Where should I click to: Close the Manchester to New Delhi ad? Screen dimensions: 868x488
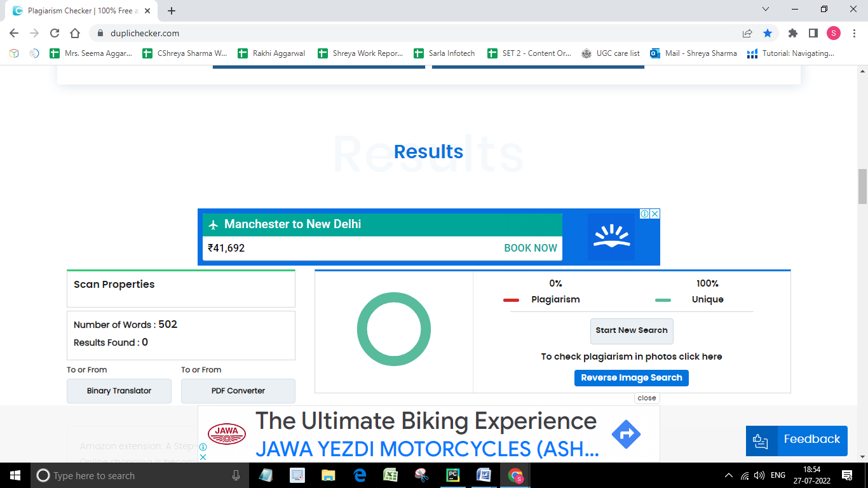655,214
